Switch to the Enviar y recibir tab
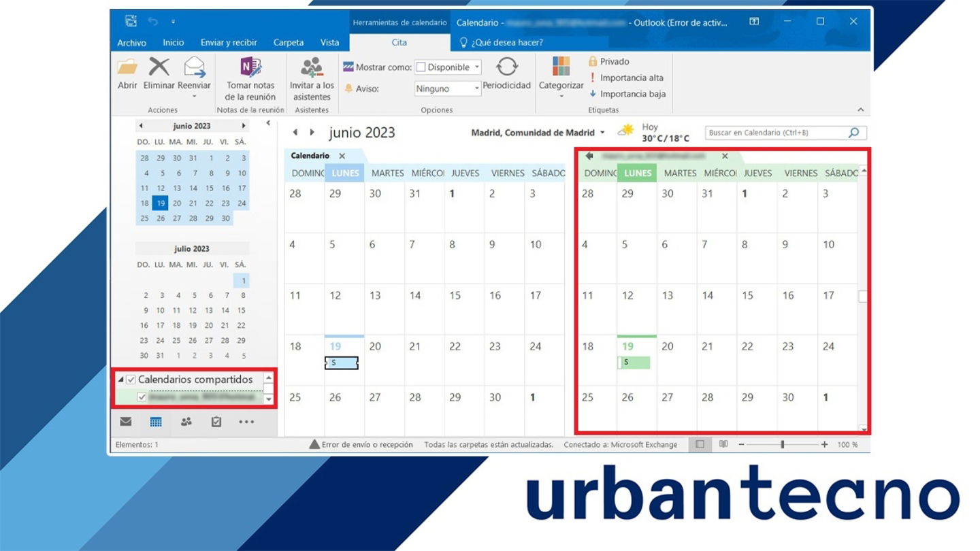This screenshot has width=980, height=551. (229, 42)
